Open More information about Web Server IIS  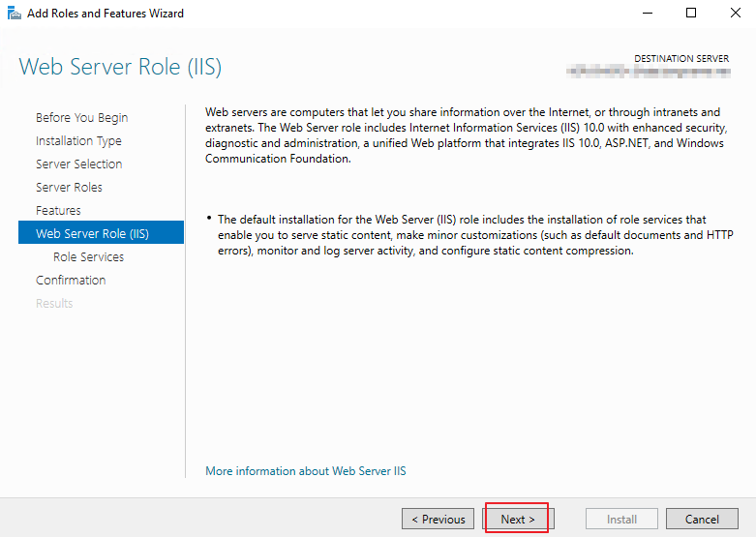306,471
